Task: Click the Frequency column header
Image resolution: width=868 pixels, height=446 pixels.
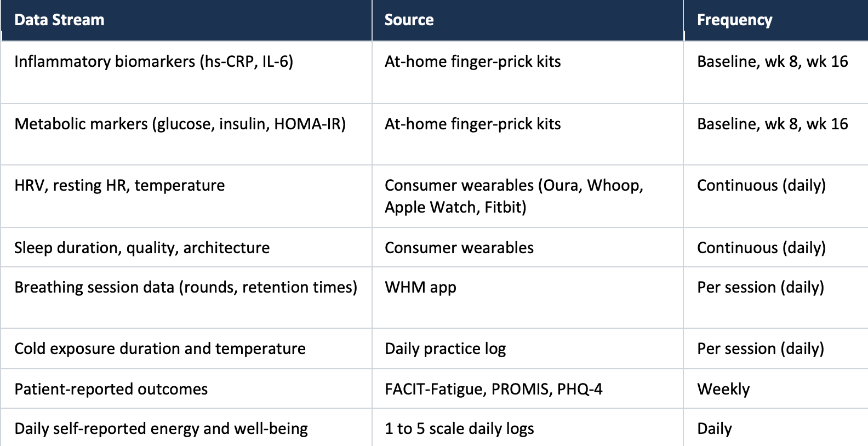Action: (x=734, y=20)
